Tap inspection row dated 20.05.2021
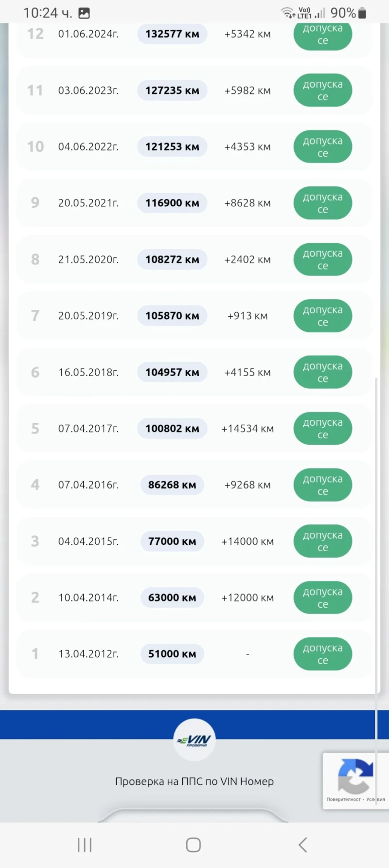This screenshot has width=389, height=868. (x=194, y=203)
